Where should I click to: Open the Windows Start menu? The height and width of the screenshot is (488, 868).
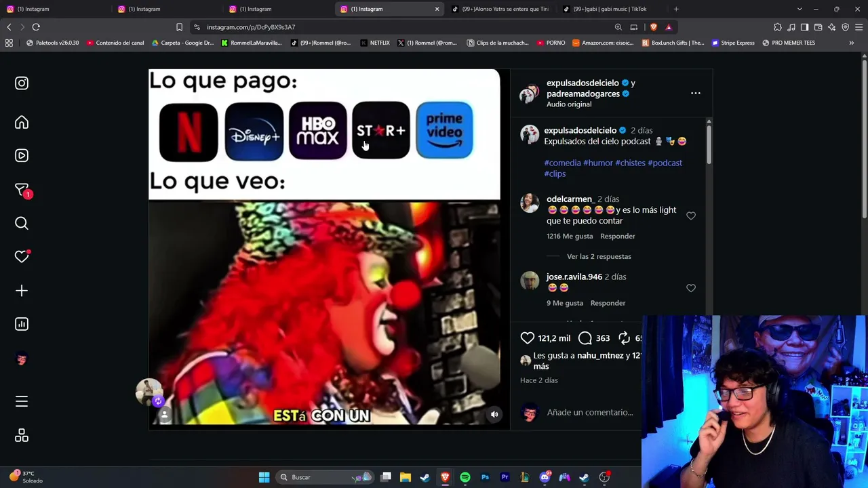click(x=264, y=477)
